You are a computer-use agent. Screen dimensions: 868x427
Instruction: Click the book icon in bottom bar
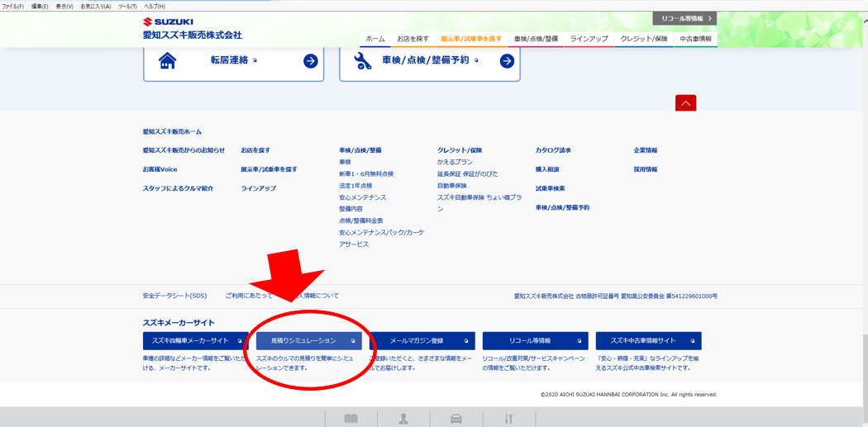tap(351, 419)
